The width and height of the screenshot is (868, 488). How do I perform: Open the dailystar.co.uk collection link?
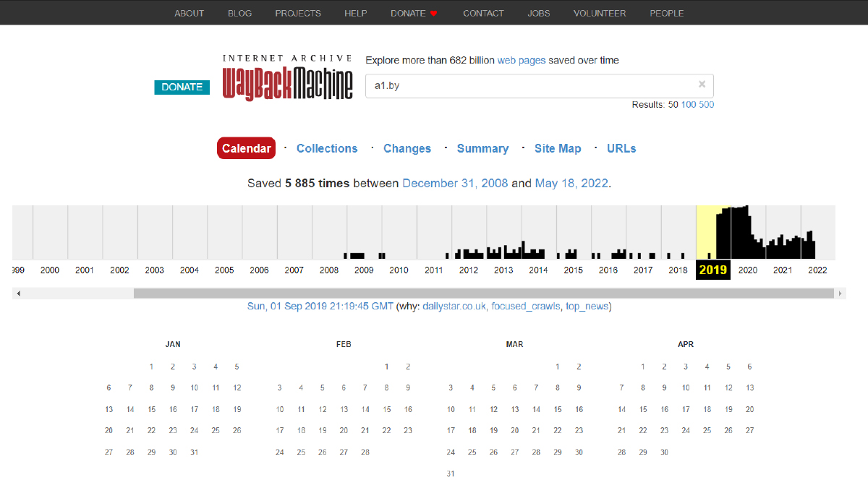[454, 307]
